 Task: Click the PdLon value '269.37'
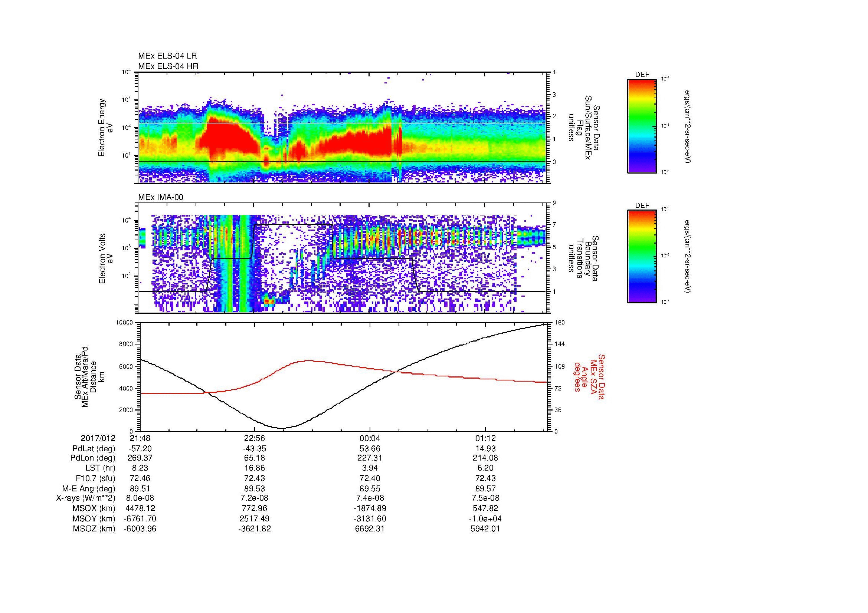point(140,458)
